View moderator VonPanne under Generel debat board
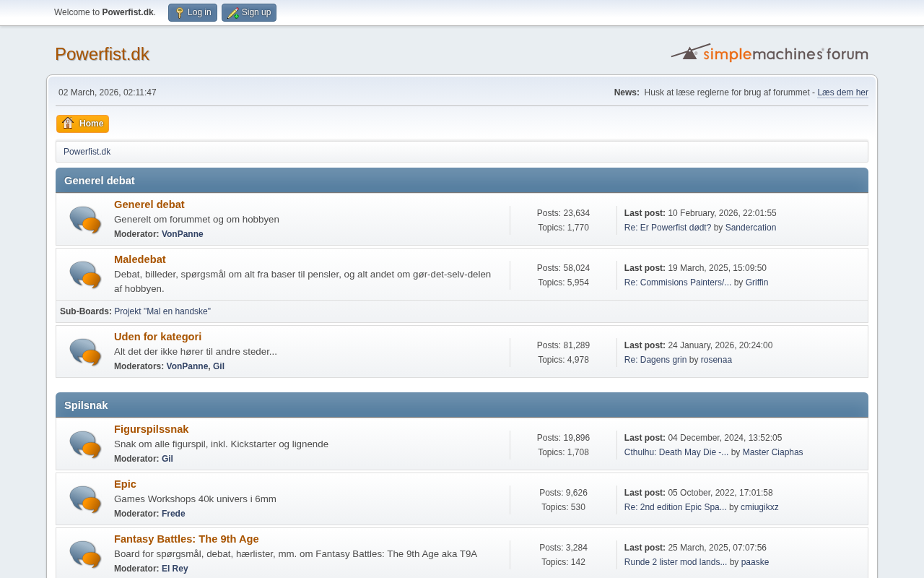924x578 pixels. coord(183,234)
